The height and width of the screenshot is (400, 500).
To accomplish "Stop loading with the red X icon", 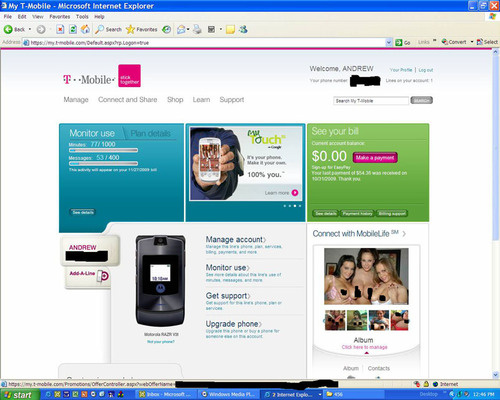I will coord(60,30).
